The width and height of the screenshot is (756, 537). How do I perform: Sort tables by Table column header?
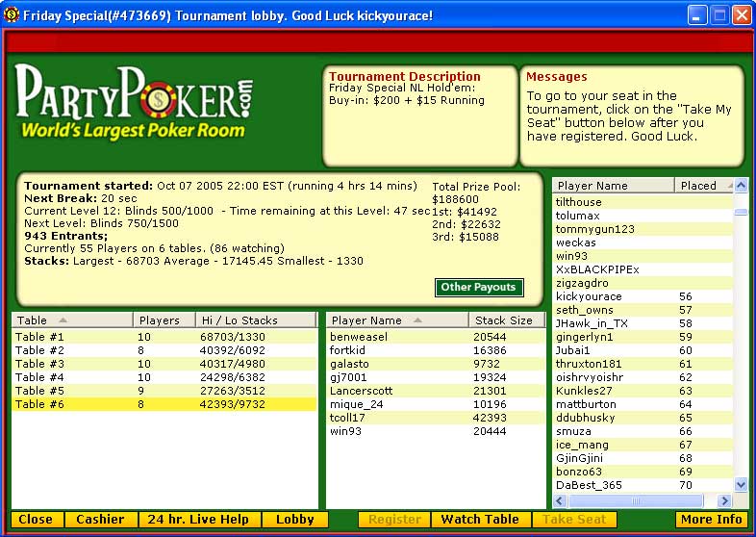click(71, 320)
